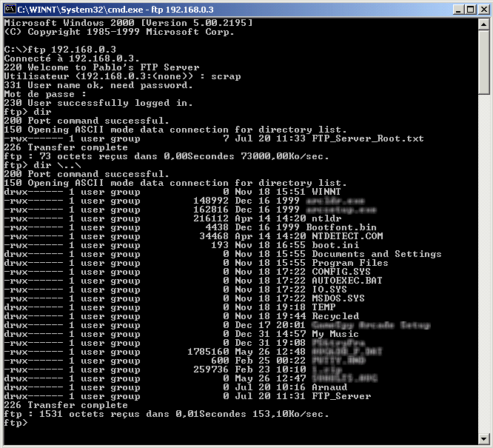The height and width of the screenshot is (448, 493).
Task: Click the WINNT directory entry
Action: pos(329,192)
